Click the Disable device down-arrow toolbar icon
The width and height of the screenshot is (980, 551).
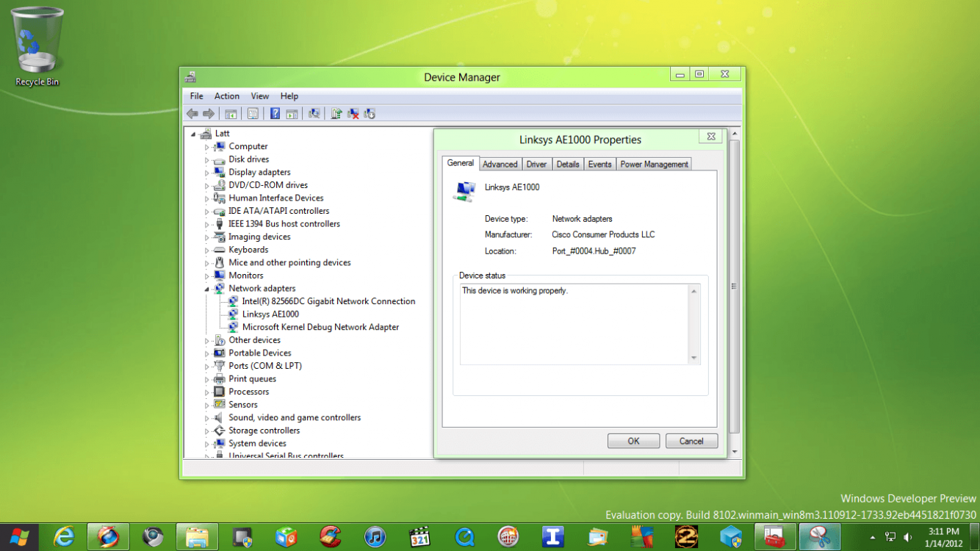(370, 114)
